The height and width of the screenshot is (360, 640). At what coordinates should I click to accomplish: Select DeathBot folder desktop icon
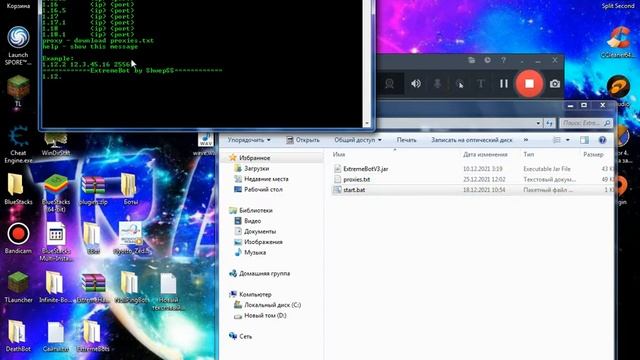pyautogui.click(x=18, y=336)
